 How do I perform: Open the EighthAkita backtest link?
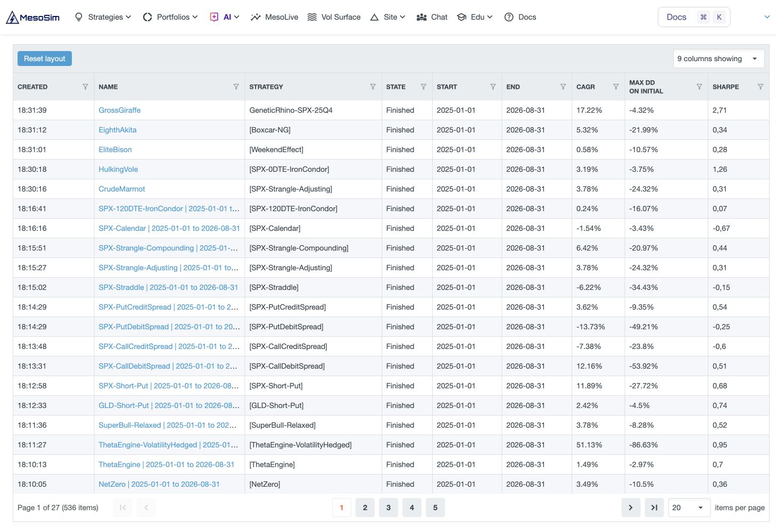pos(118,130)
